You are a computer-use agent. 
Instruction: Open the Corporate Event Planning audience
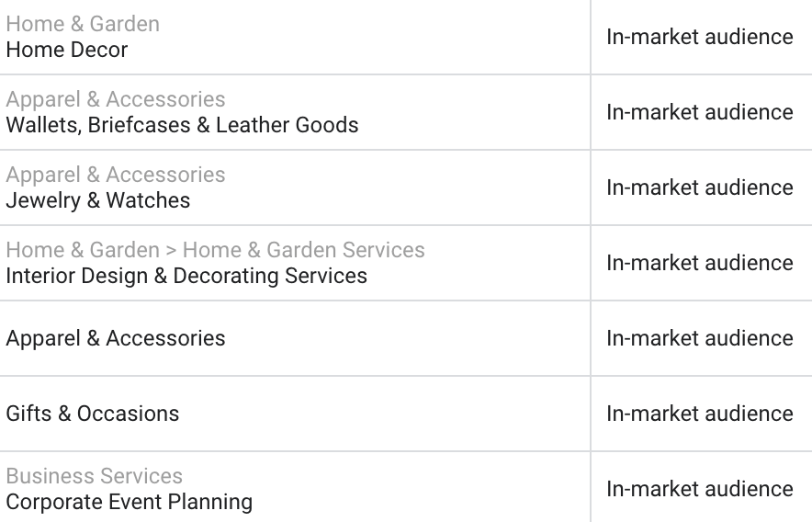pyautogui.click(x=130, y=502)
